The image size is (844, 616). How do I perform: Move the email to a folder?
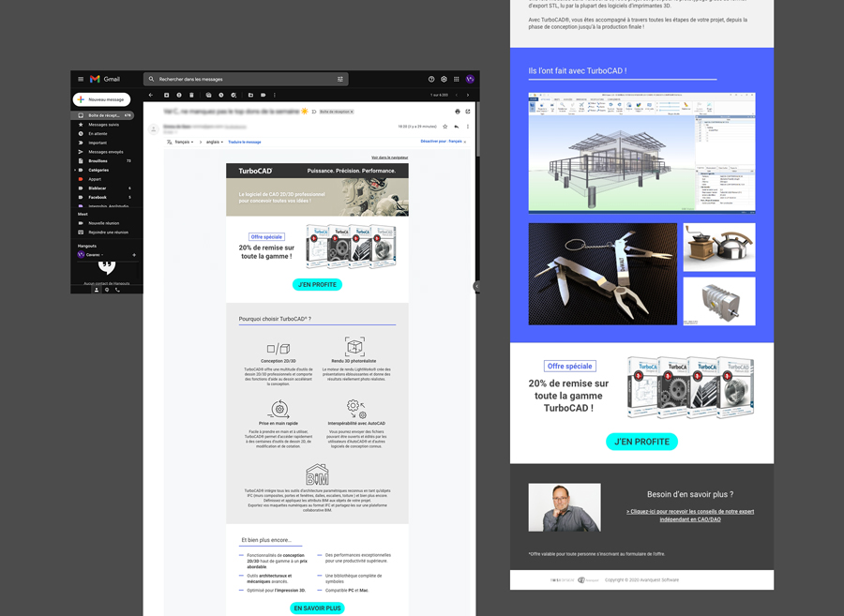[250, 96]
